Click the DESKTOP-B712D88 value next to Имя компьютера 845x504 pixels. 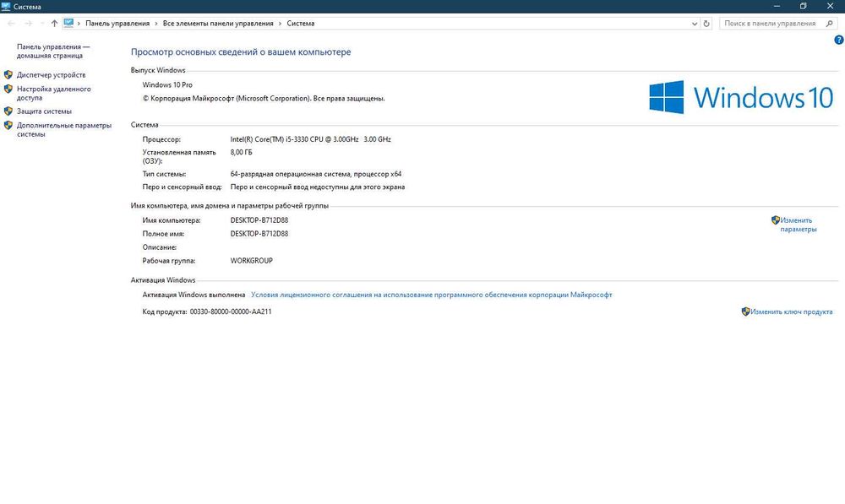coord(259,220)
